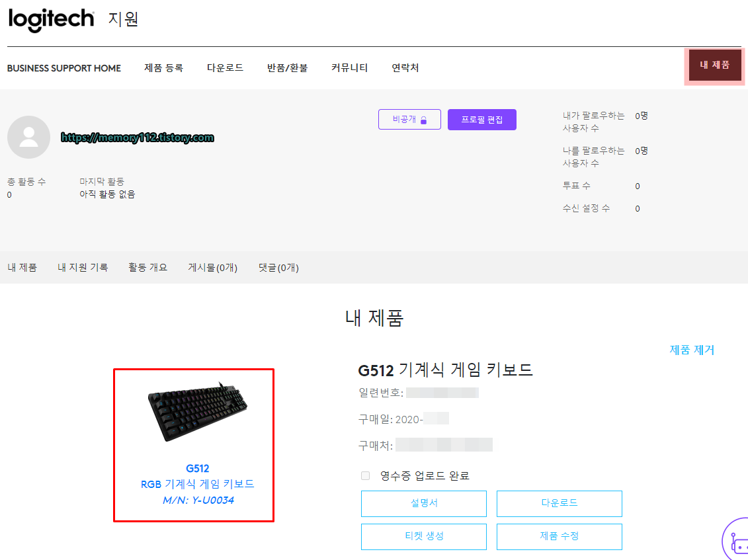The width and height of the screenshot is (748, 560).
Task: Click the profile avatar picture
Action: (x=28, y=137)
